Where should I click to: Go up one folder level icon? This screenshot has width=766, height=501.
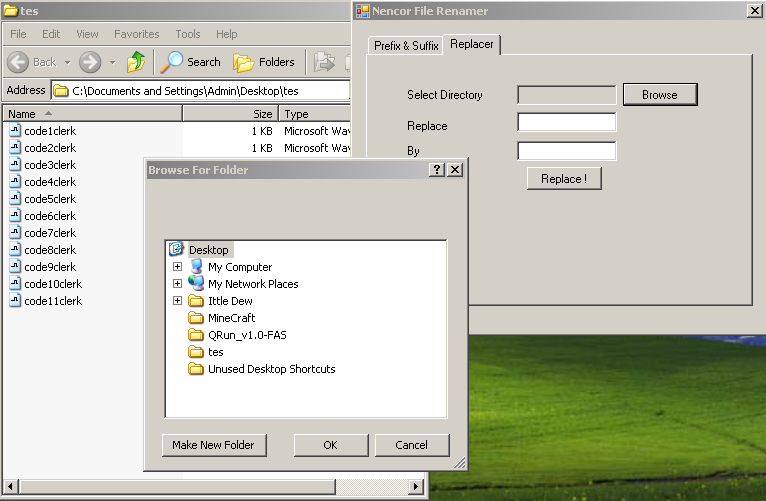[x=136, y=62]
